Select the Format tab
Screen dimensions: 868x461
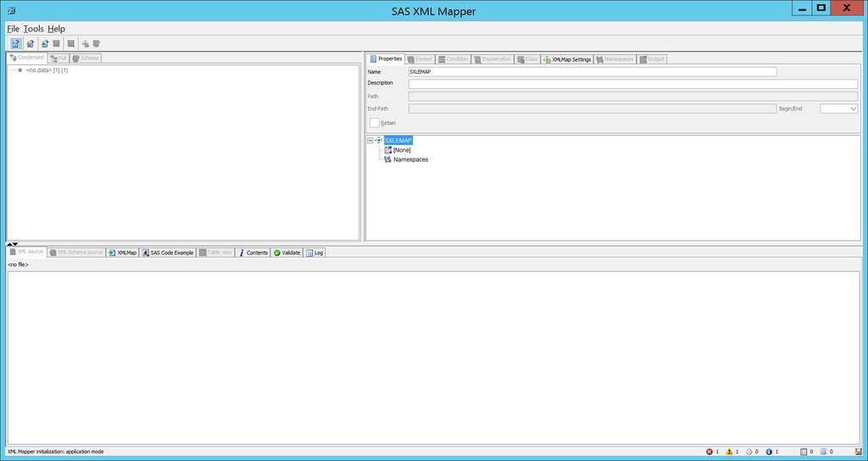click(x=420, y=59)
